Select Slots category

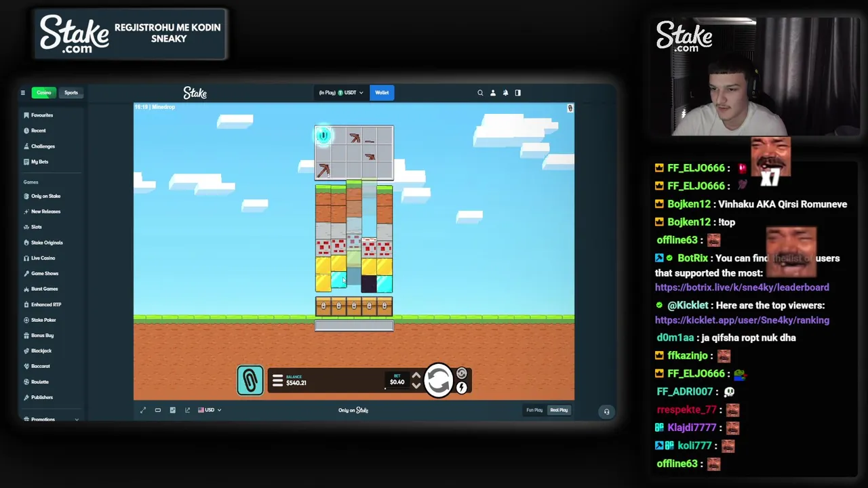click(x=32, y=227)
